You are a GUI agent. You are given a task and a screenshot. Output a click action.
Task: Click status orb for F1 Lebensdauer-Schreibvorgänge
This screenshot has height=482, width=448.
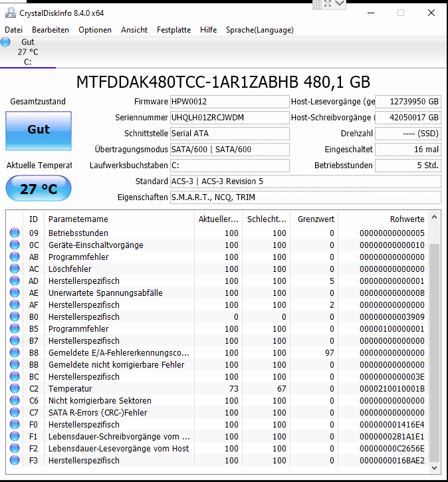click(x=15, y=437)
